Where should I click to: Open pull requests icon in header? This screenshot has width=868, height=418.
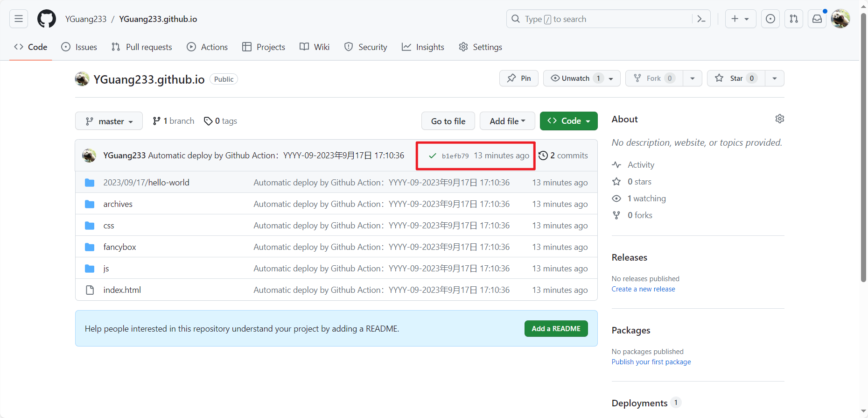coord(794,19)
